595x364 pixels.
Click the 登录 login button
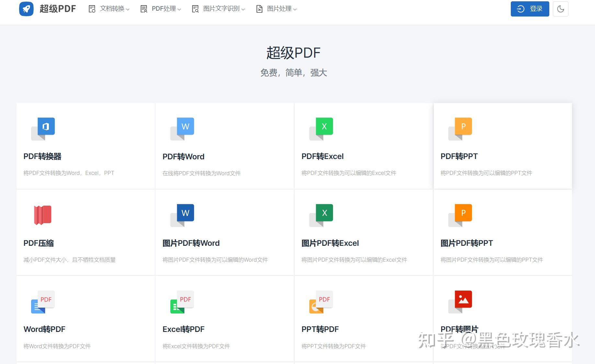click(x=530, y=9)
